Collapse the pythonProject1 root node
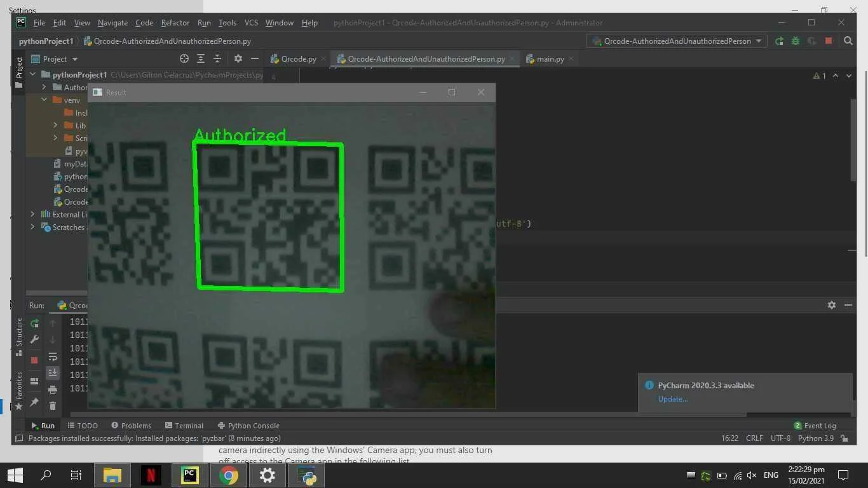 33,74
